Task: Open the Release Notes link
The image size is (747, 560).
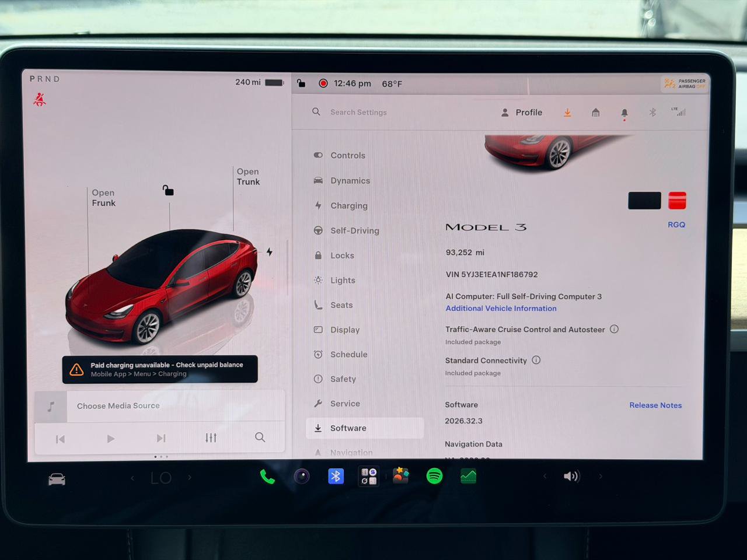Action: 655,405
